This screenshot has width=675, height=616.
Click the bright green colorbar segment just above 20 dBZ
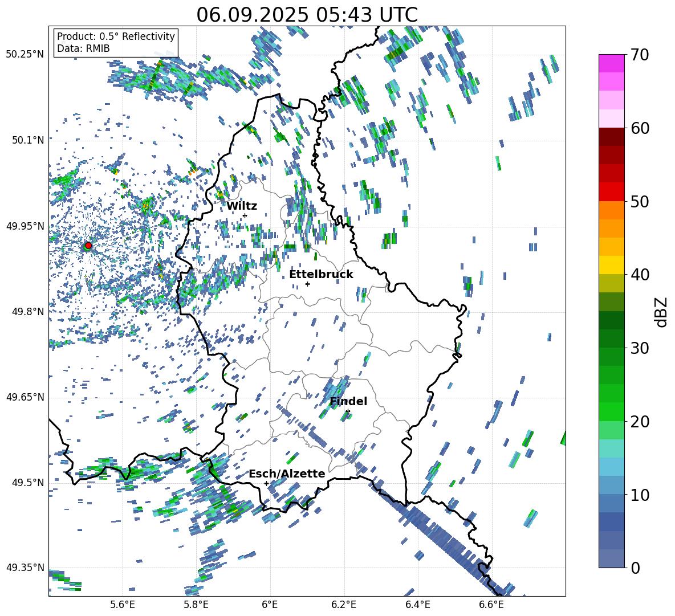[x=611, y=411]
